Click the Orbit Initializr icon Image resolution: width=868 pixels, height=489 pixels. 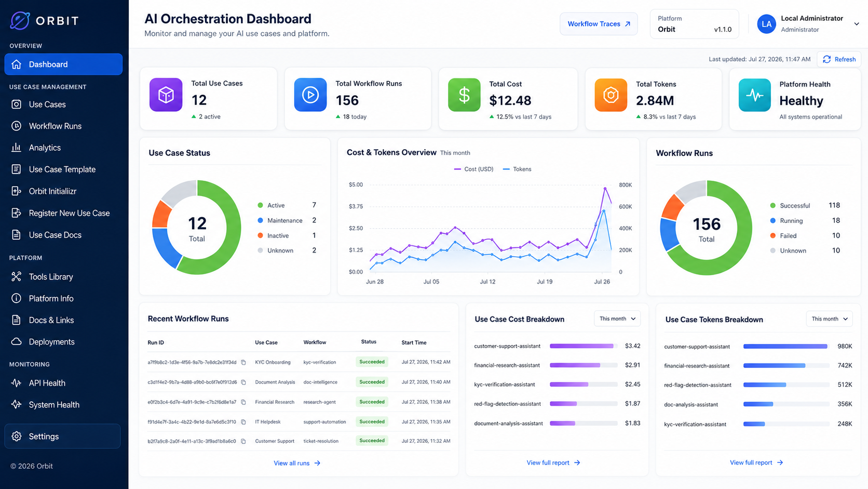[17, 191]
